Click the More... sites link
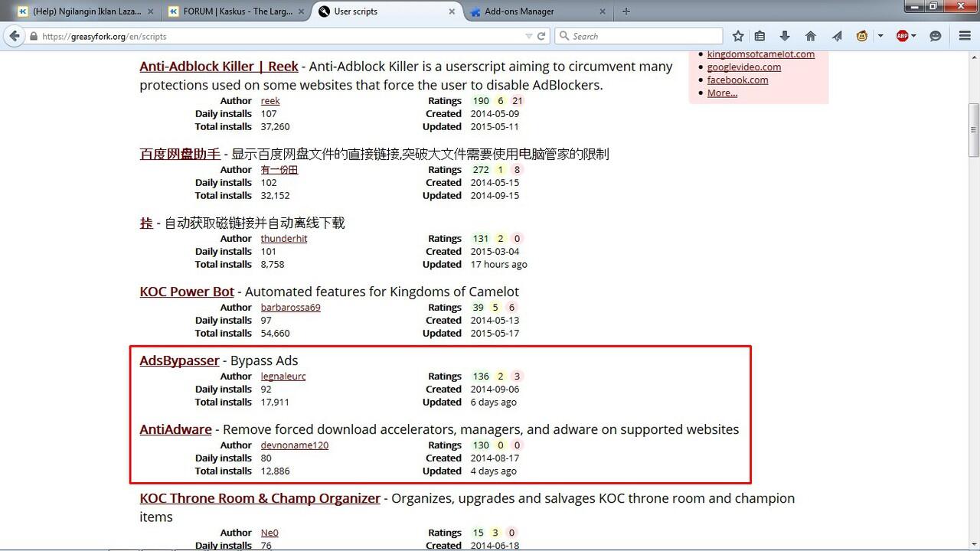Screen dimensions: 980x551 (x=722, y=93)
